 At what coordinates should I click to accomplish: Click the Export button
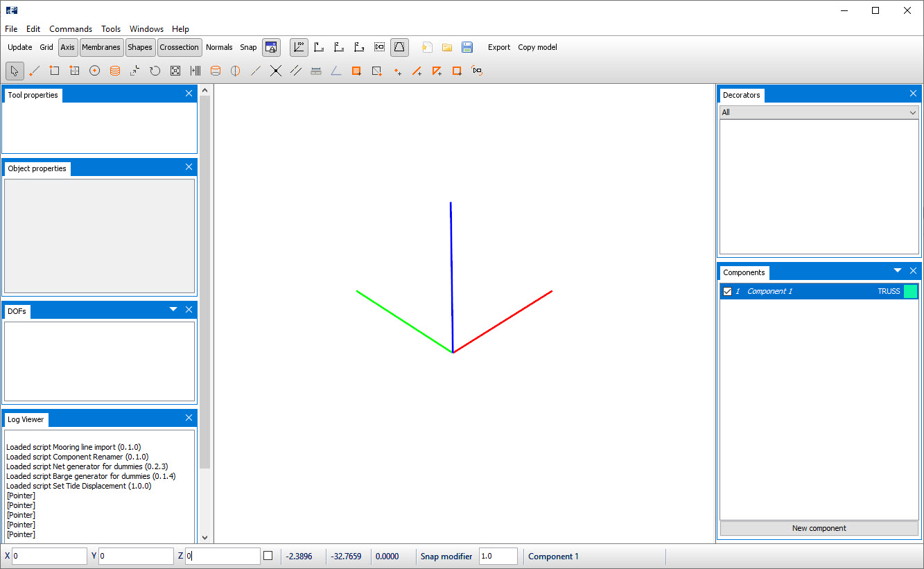coord(499,47)
